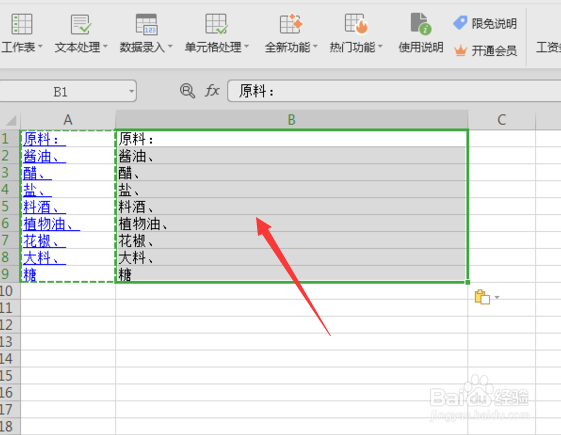Select cell B4 containing 盐、
This screenshot has width=561, height=435.
[x=292, y=190]
